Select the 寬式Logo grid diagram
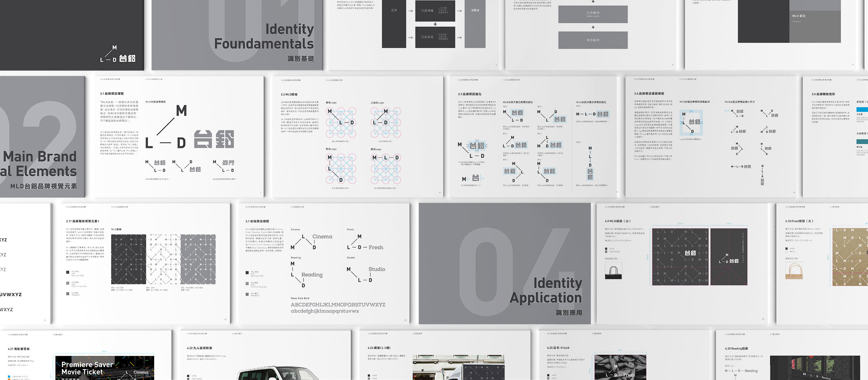The width and height of the screenshot is (868, 380). 341,122
